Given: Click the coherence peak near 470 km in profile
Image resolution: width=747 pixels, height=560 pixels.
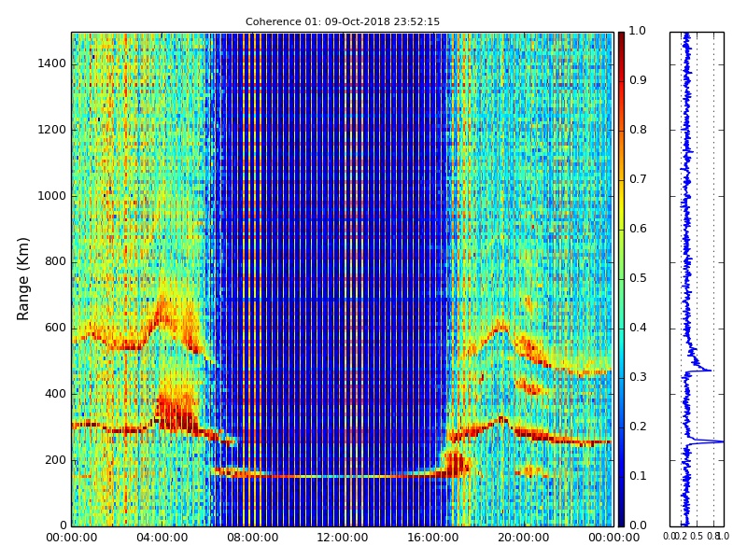Looking at the screenshot, I should [x=701, y=370].
